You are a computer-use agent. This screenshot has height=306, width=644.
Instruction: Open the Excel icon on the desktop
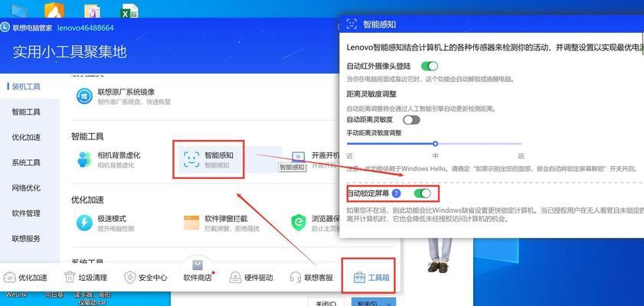[129, 11]
